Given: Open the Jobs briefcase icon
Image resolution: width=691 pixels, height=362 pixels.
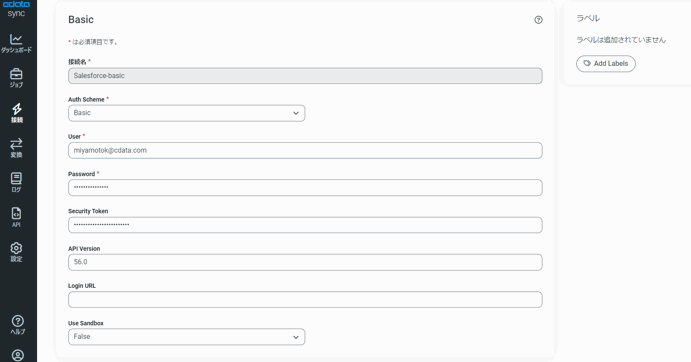Looking at the screenshot, I should (x=16, y=74).
